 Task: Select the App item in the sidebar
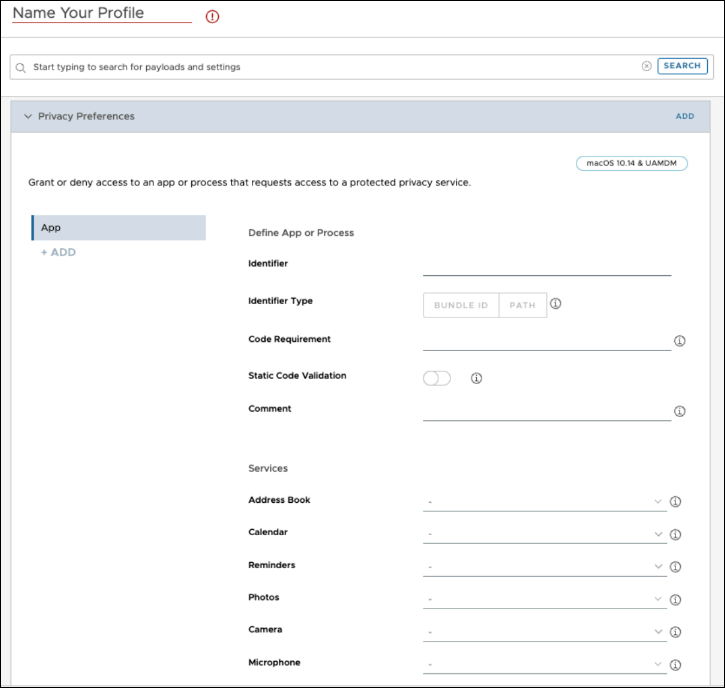118,228
